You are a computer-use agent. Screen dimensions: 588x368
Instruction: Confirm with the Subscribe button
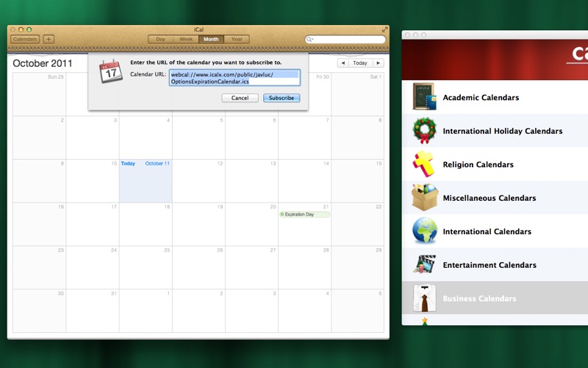(x=282, y=98)
